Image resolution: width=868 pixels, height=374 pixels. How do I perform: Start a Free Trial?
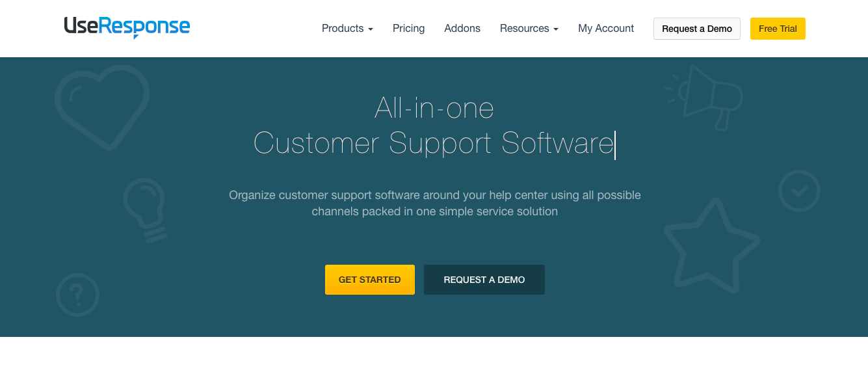[x=778, y=29]
